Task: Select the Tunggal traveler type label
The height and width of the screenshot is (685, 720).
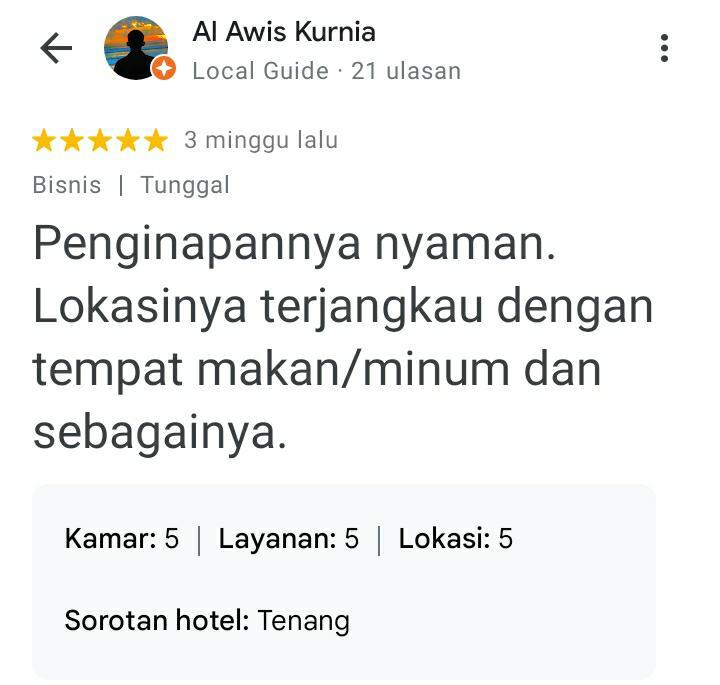Action: tap(185, 185)
